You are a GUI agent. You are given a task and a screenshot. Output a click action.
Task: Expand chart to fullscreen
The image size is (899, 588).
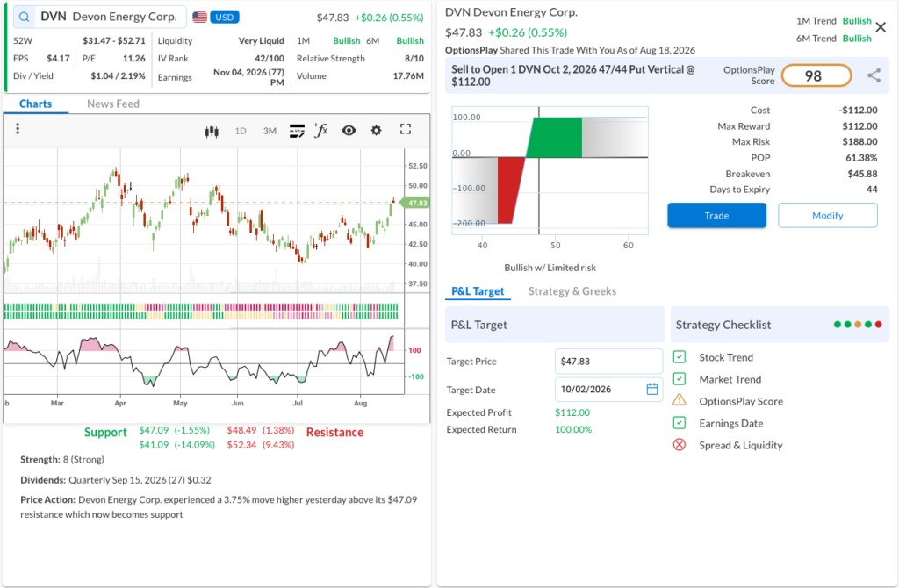(x=406, y=130)
